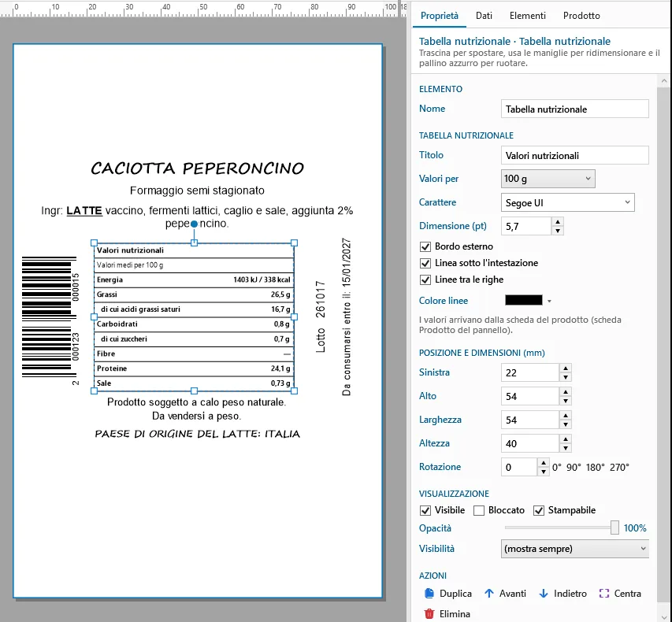Screen dimensions: 672x622
Task: Increase Larghezza value with up arrow
Action: (566, 415)
